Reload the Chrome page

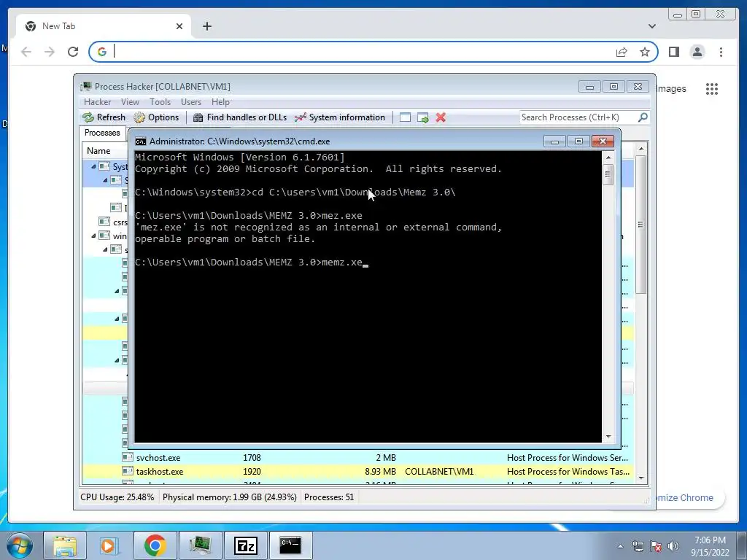tap(73, 52)
